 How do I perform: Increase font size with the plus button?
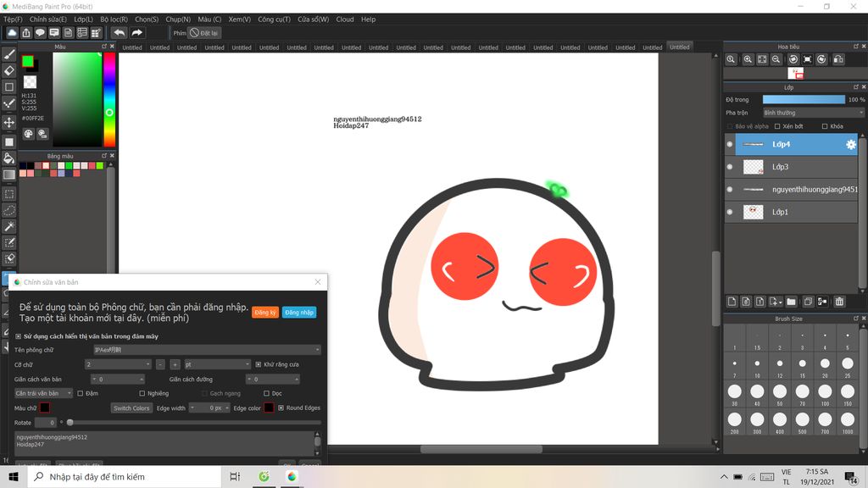point(175,364)
